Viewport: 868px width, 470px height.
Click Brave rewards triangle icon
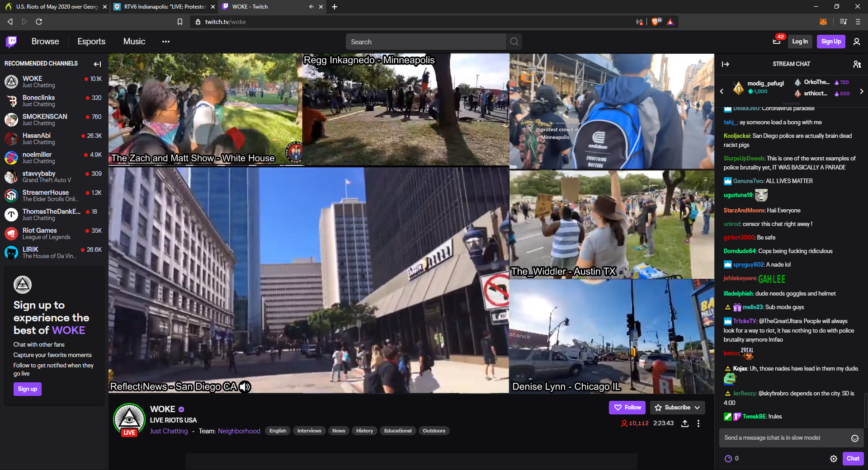(x=670, y=22)
